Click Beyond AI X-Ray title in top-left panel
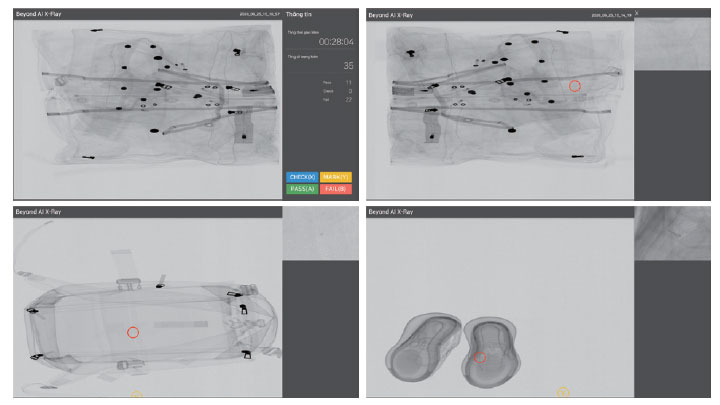The image size is (720, 405). tap(44, 15)
